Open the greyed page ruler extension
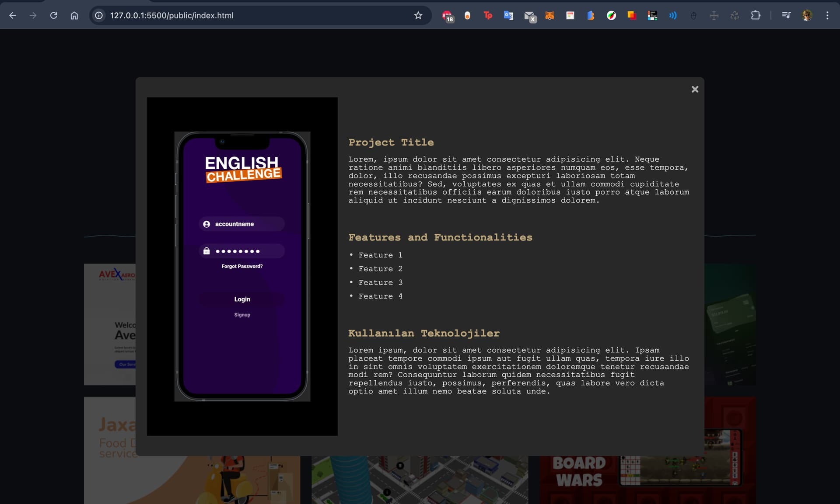The image size is (840, 504). [714, 16]
